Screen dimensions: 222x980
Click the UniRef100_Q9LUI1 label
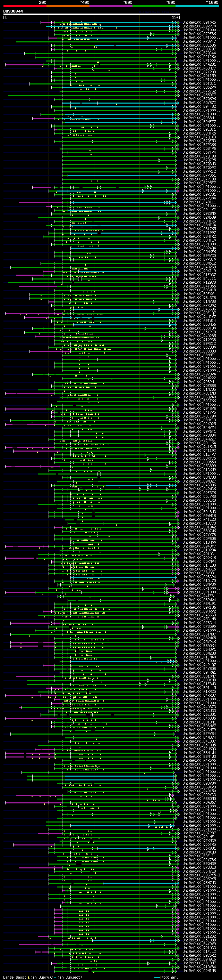199,129
